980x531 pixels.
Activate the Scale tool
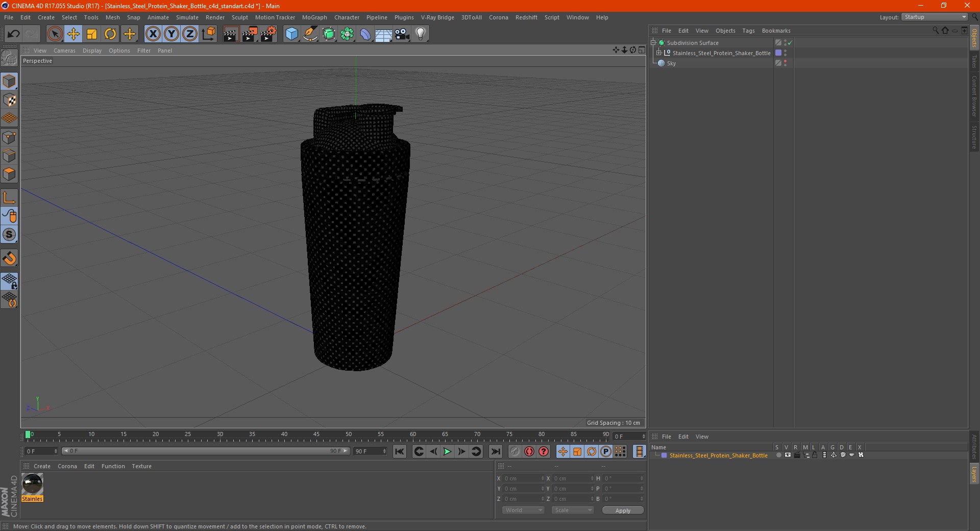click(92, 34)
